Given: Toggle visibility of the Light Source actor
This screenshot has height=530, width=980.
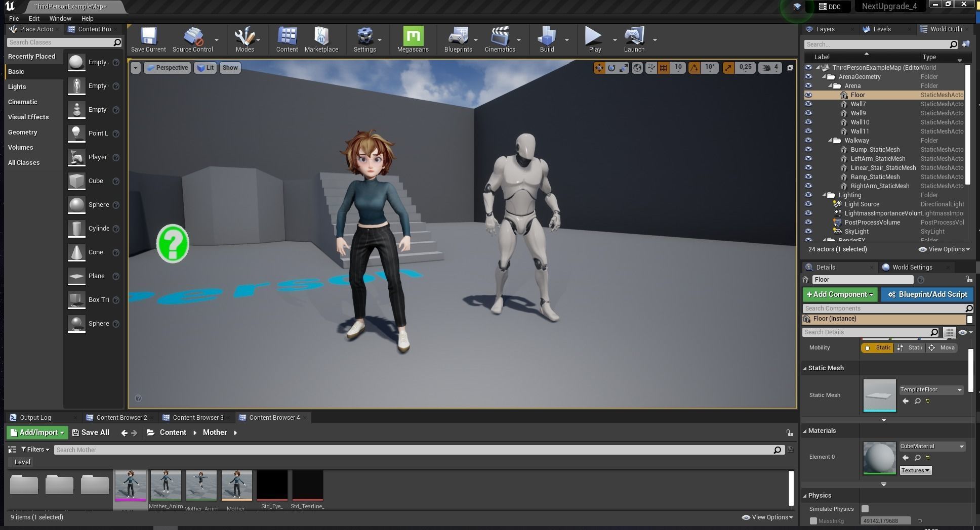Looking at the screenshot, I should (808, 204).
